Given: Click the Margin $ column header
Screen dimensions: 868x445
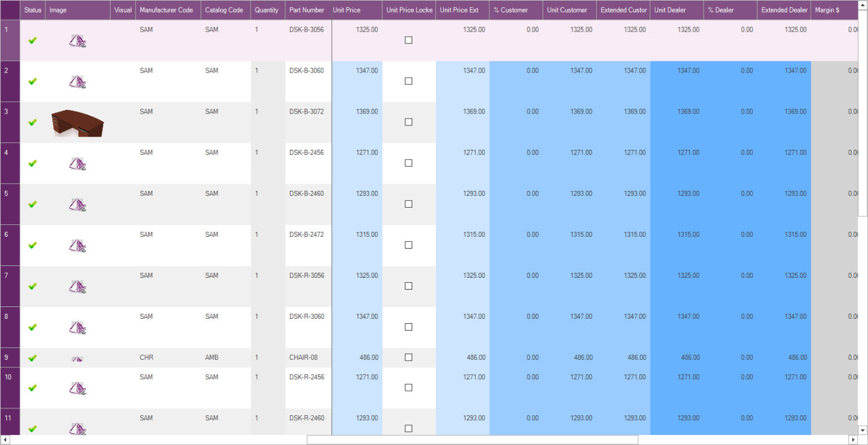Looking at the screenshot, I should click(834, 10).
